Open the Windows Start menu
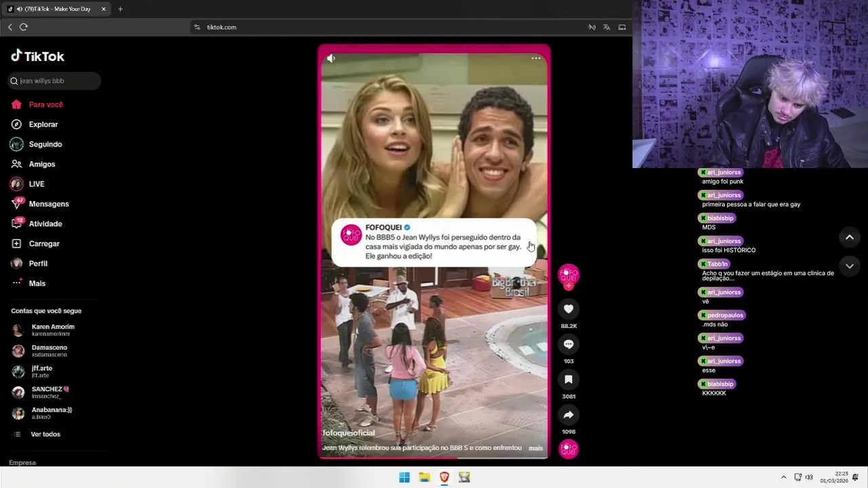868x488 pixels. pyautogui.click(x=404, y=477)
